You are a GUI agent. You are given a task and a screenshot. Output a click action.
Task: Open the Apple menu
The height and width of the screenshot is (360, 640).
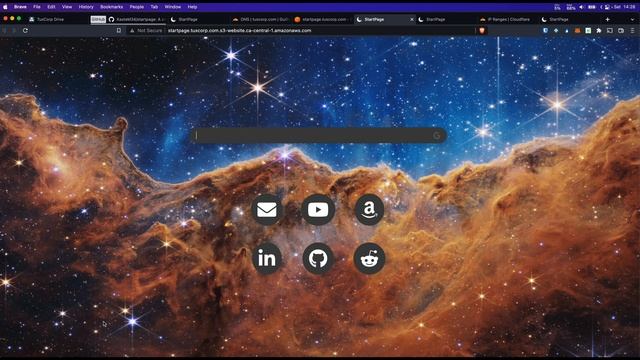point(5,7)
